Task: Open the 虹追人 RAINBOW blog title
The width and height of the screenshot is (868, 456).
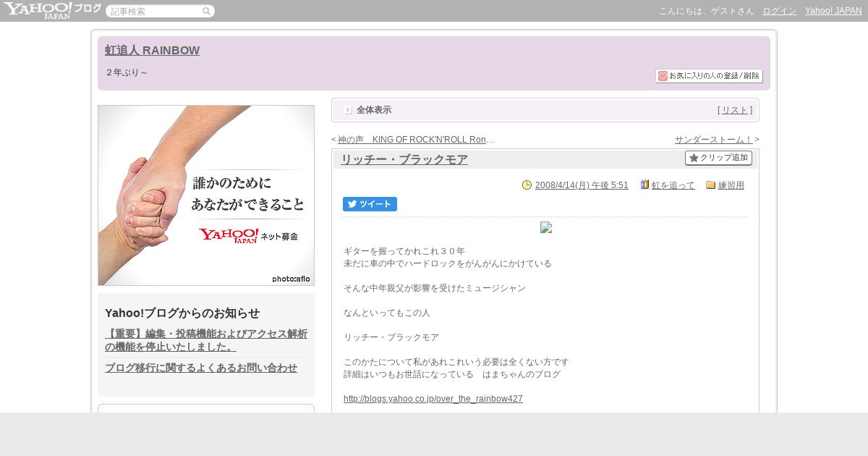Action: (x=152, y=50)
